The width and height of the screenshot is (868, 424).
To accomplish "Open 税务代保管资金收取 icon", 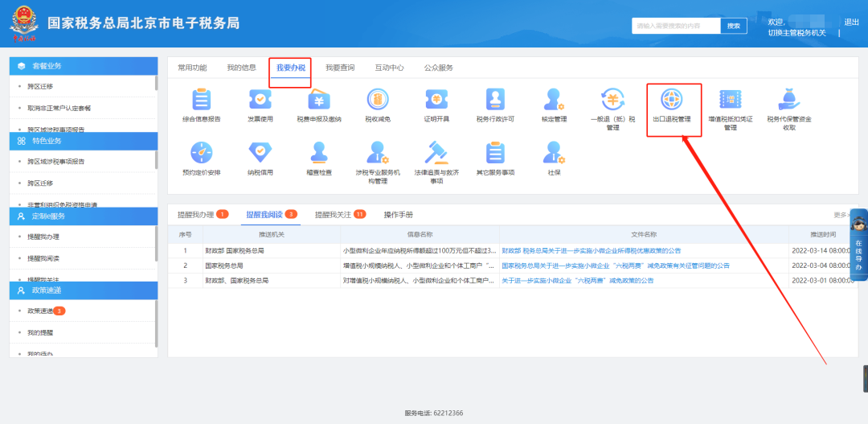I will coord(789,100).
